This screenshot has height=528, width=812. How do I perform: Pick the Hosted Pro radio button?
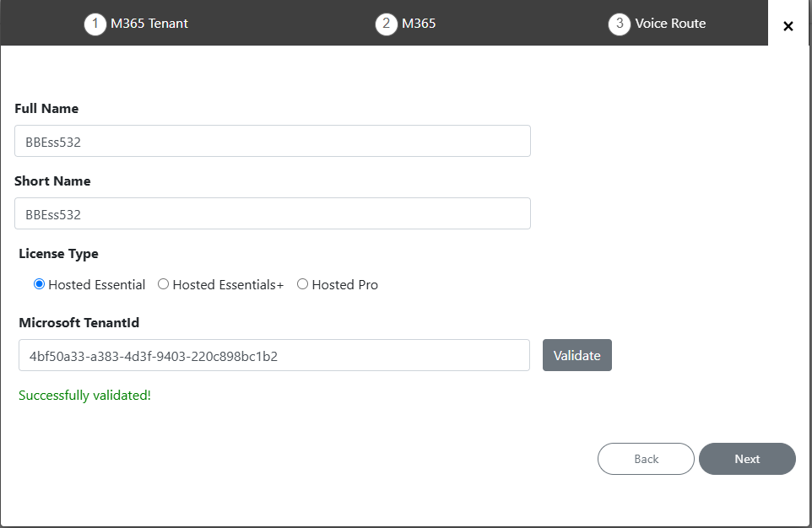[x=302, y=284]
